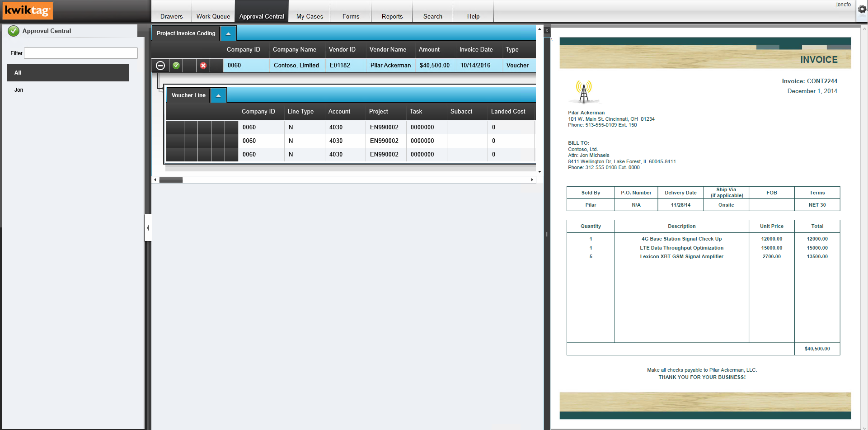
Task: Close the invoice preview pane
Action: point(547,31)
